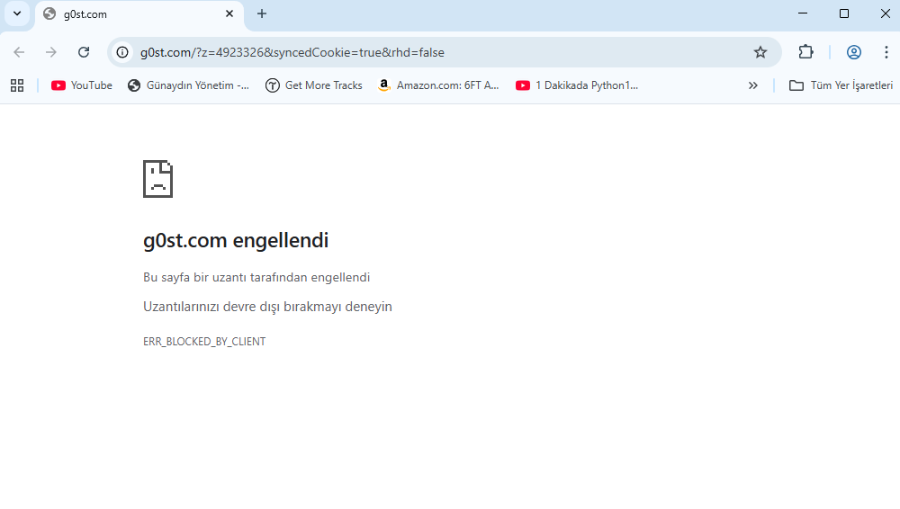Focus the address bar URL field
Viewport: 900px width, 509px height.
[442, 52]
